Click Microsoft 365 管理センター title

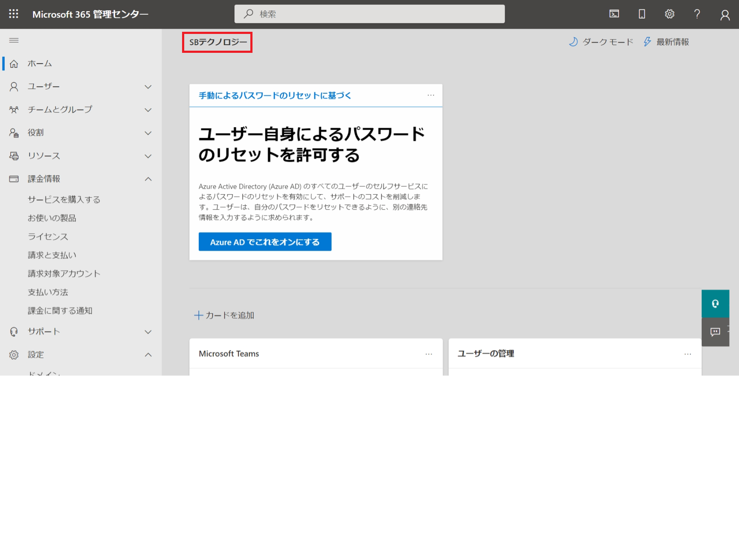pos(90,14)
